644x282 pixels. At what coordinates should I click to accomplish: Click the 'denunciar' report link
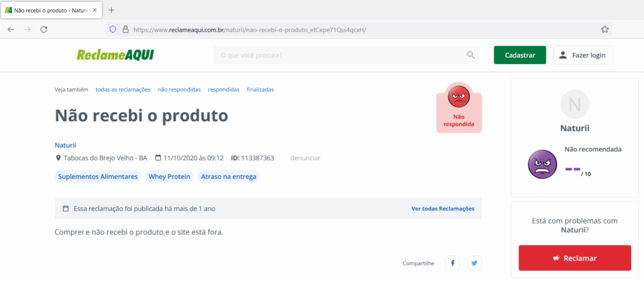tap(305, 158)
